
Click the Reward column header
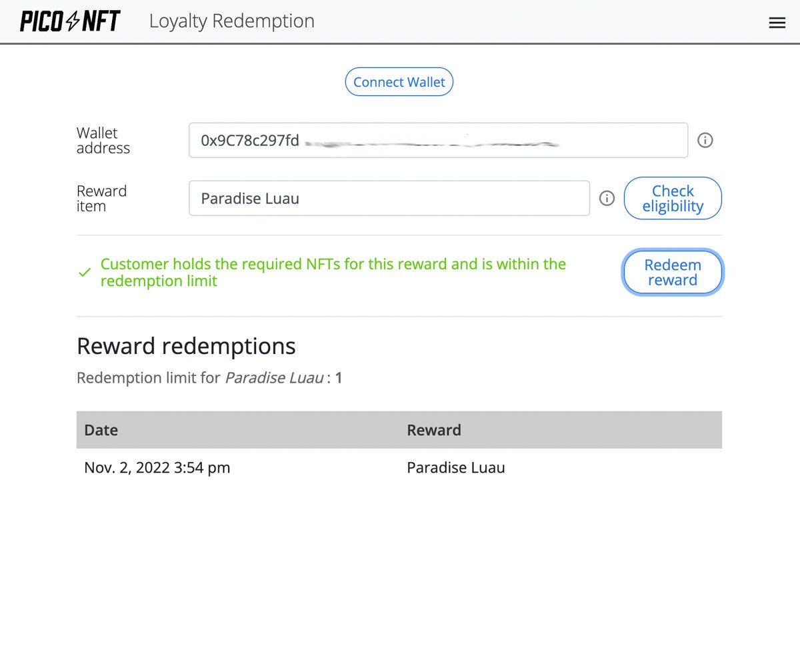[434, 430]
